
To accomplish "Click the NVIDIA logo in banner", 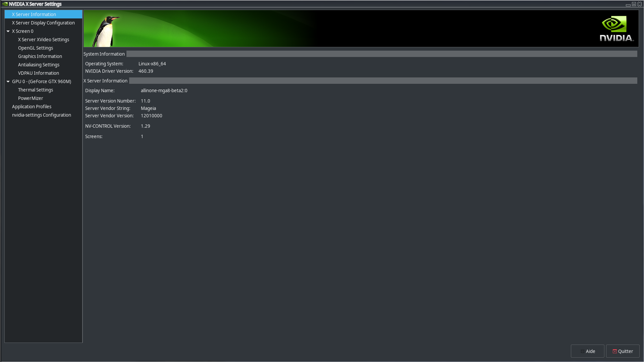I will click(x=616, y=28).
